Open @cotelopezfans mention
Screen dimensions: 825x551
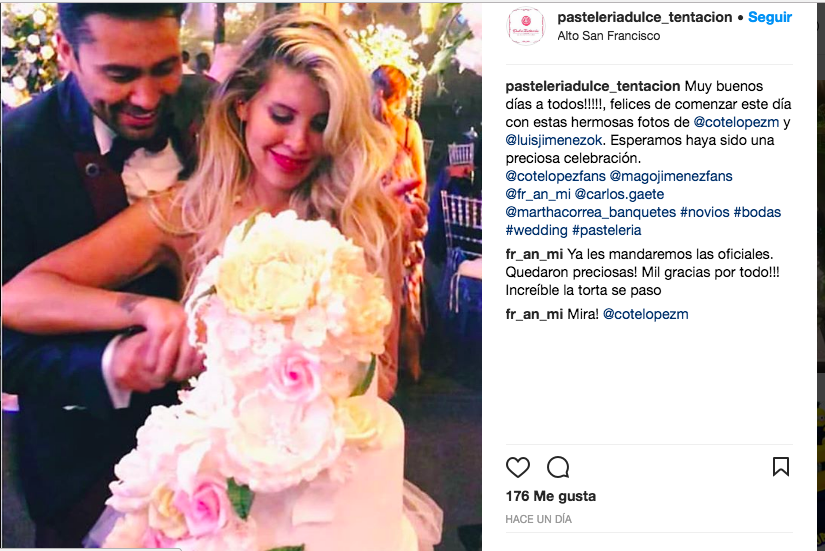(x=555, y=176)
